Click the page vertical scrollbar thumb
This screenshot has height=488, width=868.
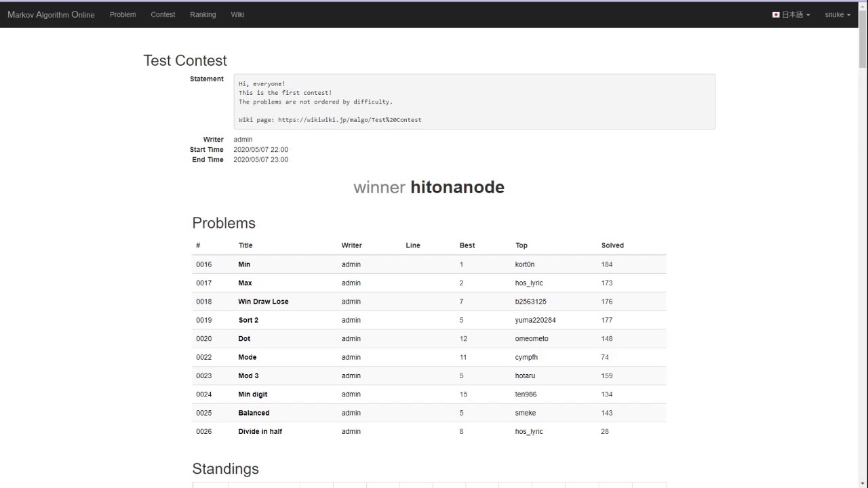[x=863, y=41]
